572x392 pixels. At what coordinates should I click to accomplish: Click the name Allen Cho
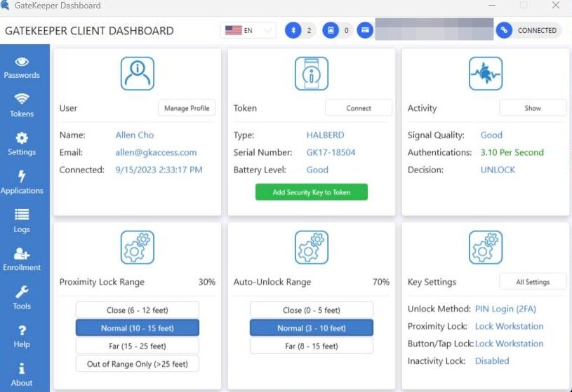point(135,135)
